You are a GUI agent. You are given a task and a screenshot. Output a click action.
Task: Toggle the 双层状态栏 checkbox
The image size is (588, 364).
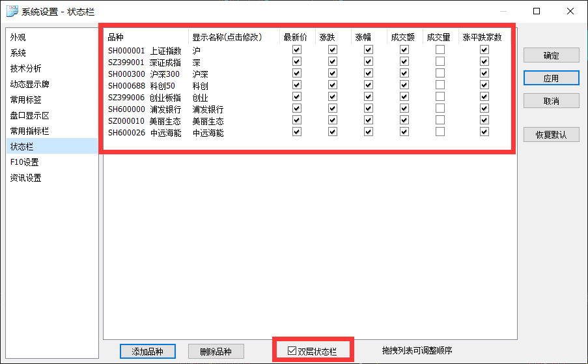(292, 351)
